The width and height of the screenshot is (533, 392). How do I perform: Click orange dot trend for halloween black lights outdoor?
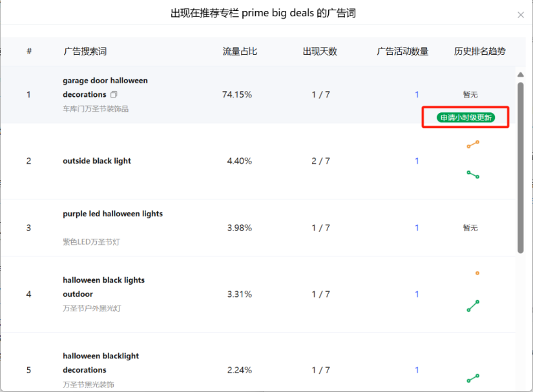click(x=477, y=273)
